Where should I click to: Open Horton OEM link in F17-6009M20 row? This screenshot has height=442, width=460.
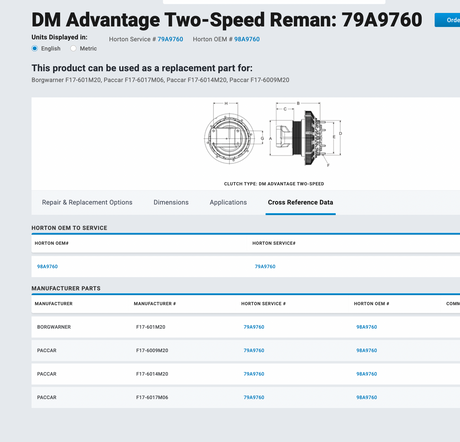click(367, 350)
